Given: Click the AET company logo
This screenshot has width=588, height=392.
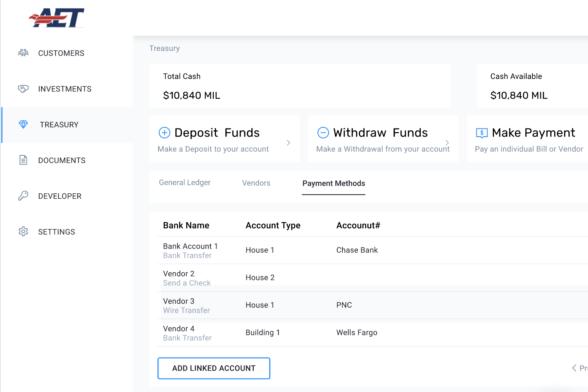Looking at the screenshot, I should [57, 18].
